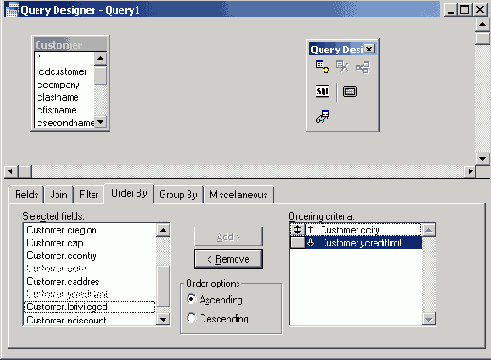Viewport: 491px width, 360px height.
Task: Open the Query Destination icon
Action: (x=322, y=117)
